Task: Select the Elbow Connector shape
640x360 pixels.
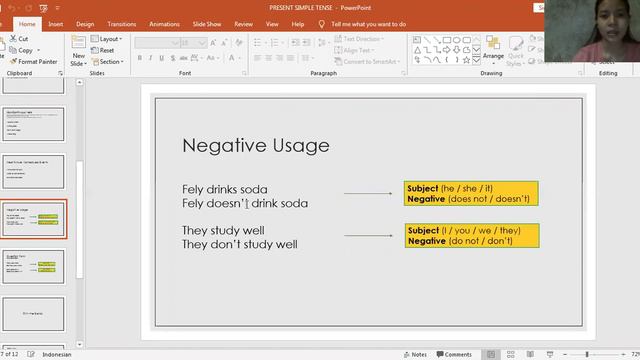Action: pos(427,50)
